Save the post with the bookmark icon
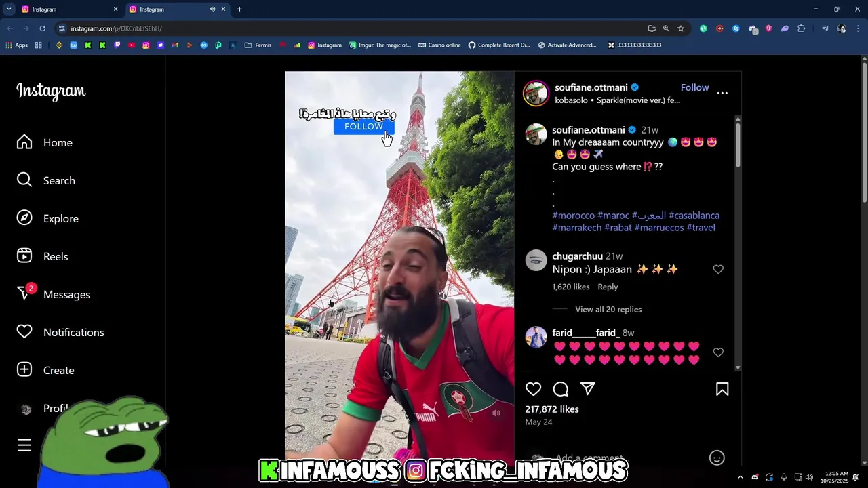Image resolution: width=868 pixels, height=488 pixels. [x=722, y=389]
